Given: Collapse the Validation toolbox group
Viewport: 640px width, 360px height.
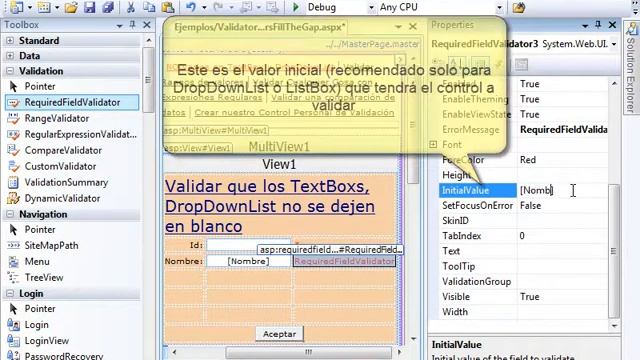Looking at the screenshot, I should [10, 71].
